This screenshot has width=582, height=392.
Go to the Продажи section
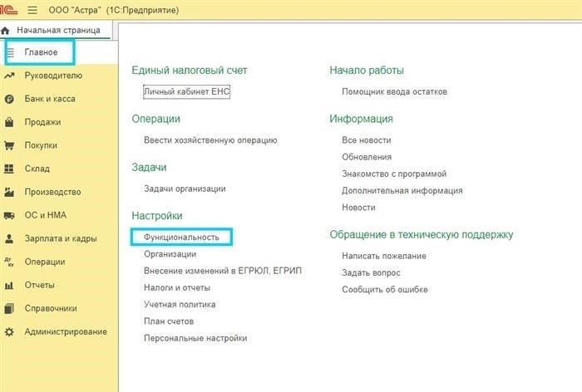tap(42, 122)
